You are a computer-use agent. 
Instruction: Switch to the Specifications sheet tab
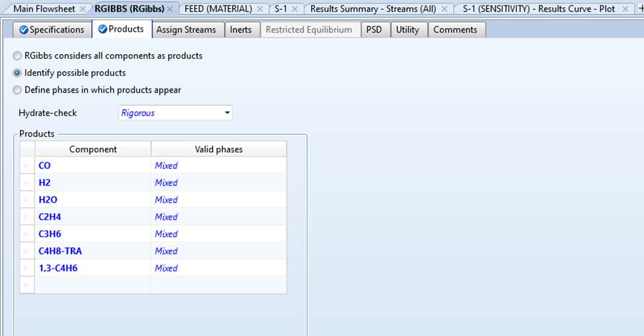pyautogui.click(x=52, y=30)
